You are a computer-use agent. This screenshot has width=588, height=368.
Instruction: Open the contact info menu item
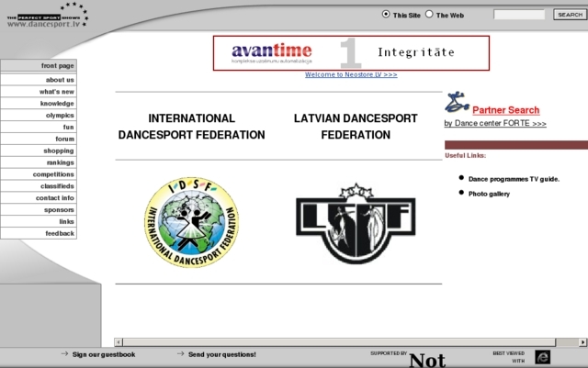click(x=39, y=198)
